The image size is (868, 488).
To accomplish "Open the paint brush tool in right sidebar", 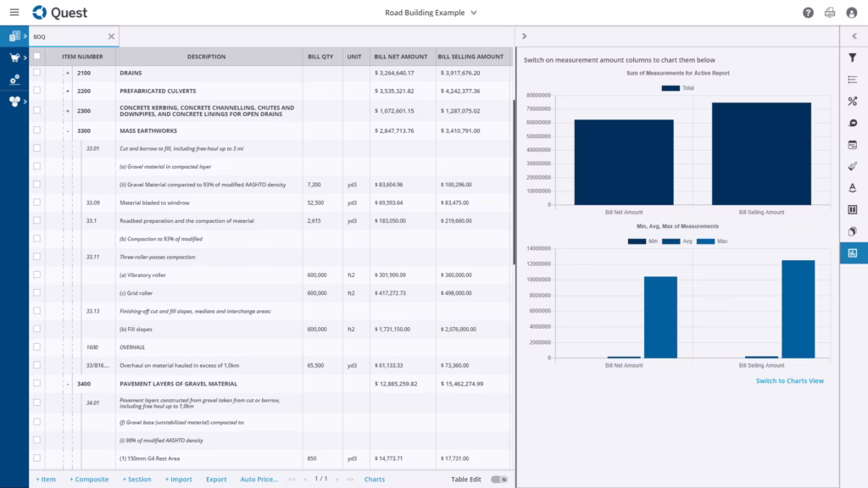I will [x=853, y=166].
